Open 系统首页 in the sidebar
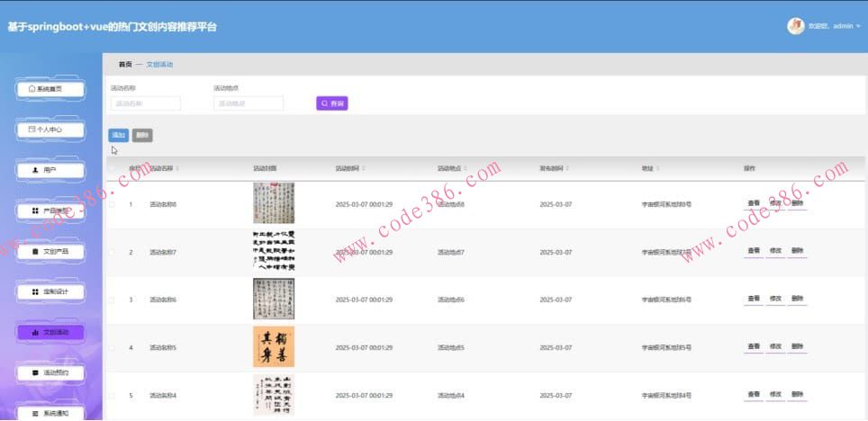868x421 pixels. (x=50, y=89)
